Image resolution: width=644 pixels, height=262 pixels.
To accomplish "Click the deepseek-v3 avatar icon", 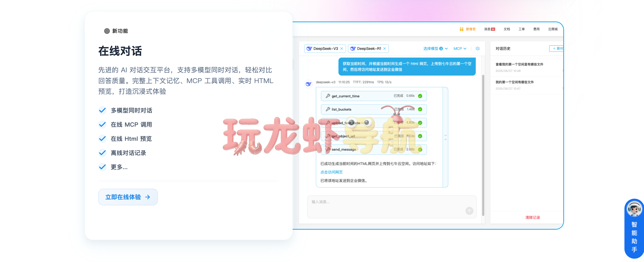I will [x=308, y=84].
